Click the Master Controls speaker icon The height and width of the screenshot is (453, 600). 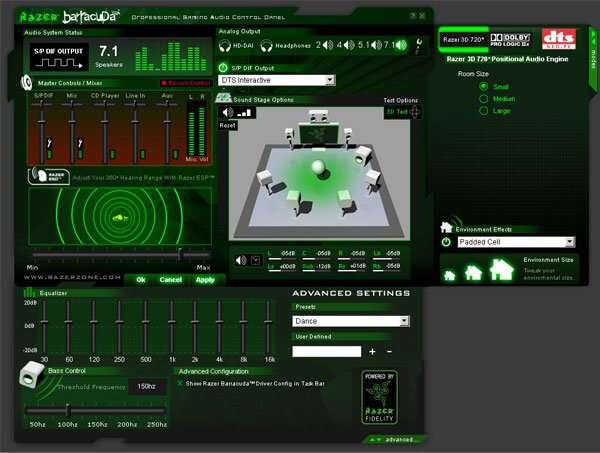(x=26, y=82)
